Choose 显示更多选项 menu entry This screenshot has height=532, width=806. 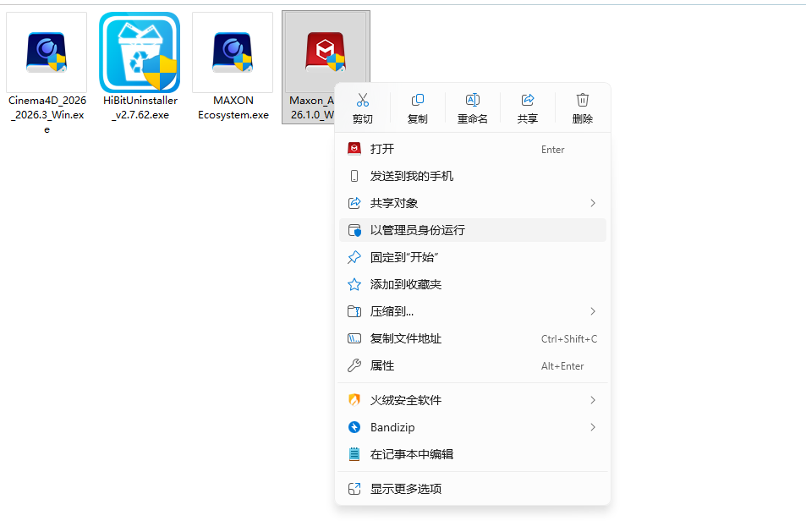[x=473, y=489]
